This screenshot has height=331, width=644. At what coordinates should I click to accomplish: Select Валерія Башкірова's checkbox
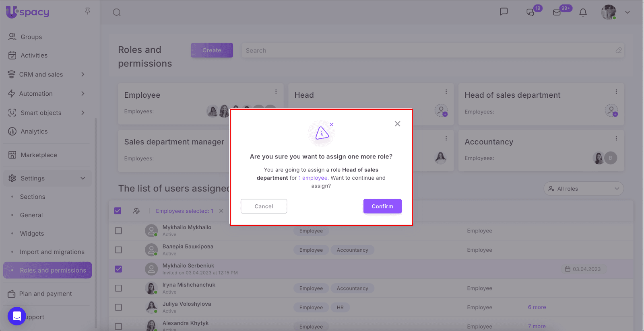(118, 250)
